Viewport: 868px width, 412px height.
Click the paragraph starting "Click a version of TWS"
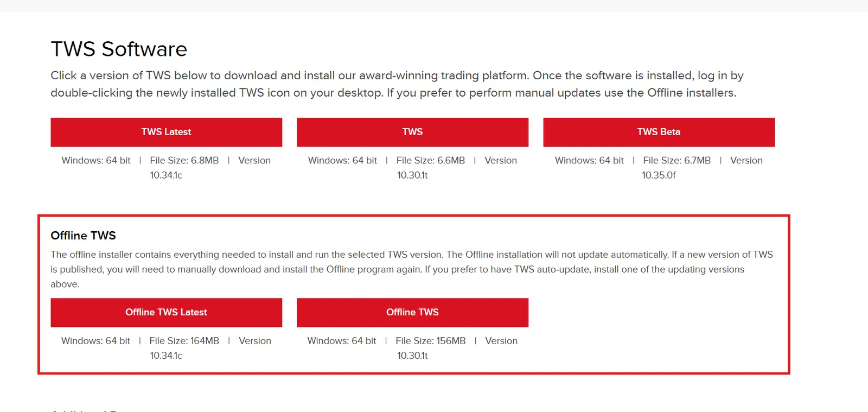397,84
